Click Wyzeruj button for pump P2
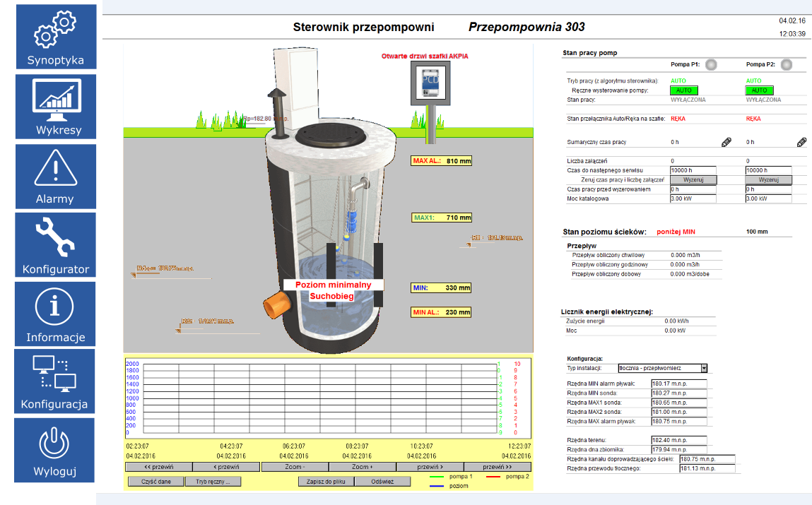The width and height of the screenshot is (812, 505). [768, 180]
